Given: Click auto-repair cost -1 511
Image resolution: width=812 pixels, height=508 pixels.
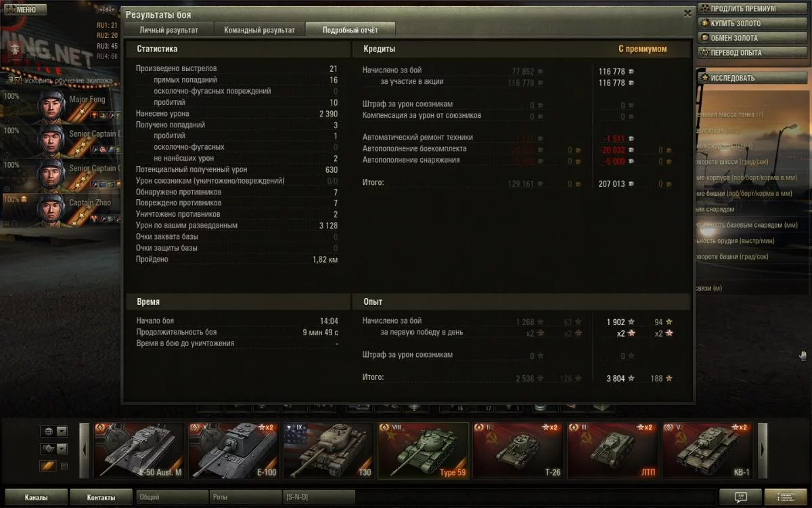Looking at the screenshot, I should click(x=614, y=138).
